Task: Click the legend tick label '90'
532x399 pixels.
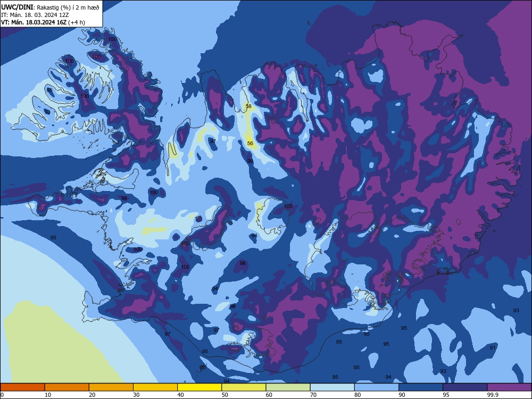Action: pyautogui.click(x=402, y=395)
